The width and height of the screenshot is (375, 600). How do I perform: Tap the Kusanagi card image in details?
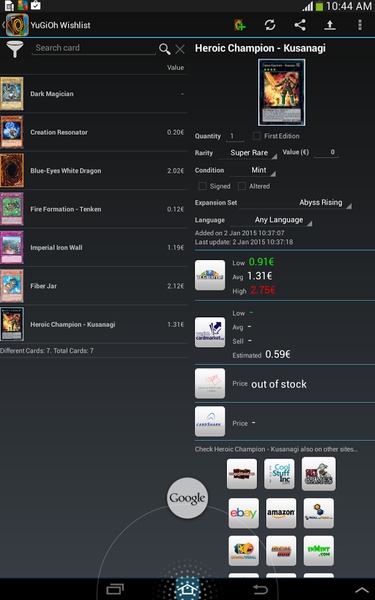click(x=282, y=92)
